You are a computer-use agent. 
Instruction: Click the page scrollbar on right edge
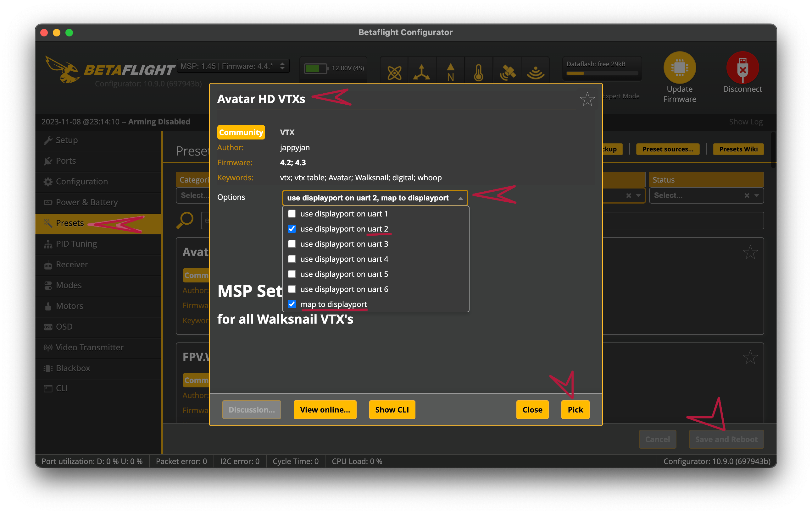(x=774, y=150)
